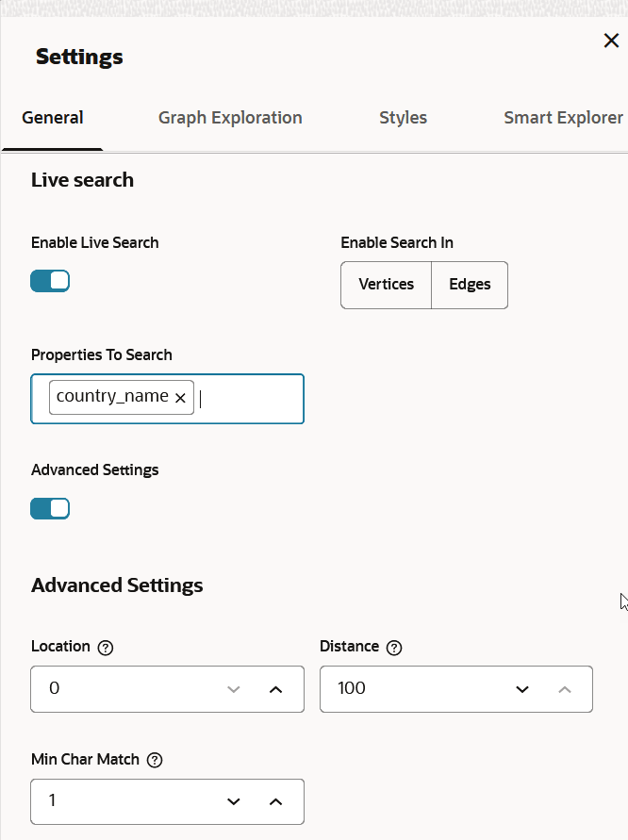The height and width of the screenshot is (840, 628).
Task: Toggle the Enable Live Search switch
Action: tap(50, 281)
